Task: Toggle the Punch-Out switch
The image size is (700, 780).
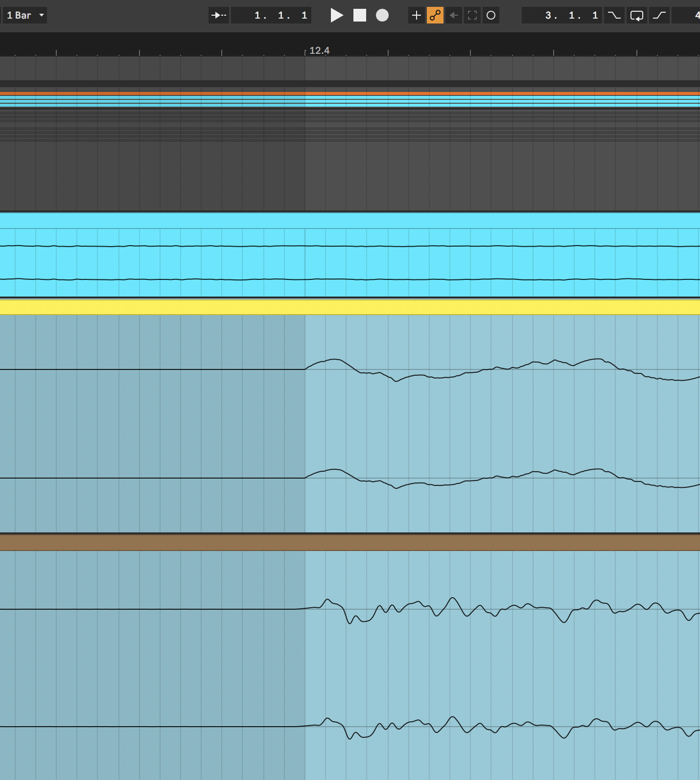Action: [x=659, y=15]
